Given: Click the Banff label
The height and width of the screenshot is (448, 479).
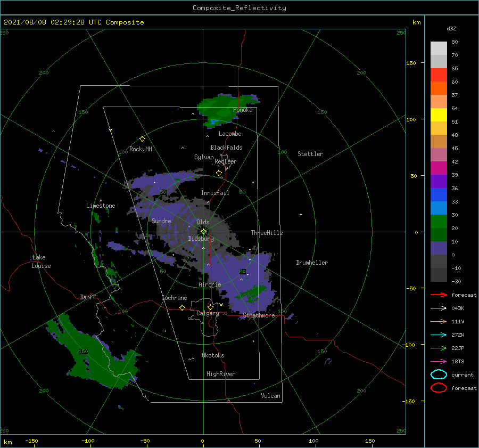Looking at the screenshot, I should click(x=88, y=297).
